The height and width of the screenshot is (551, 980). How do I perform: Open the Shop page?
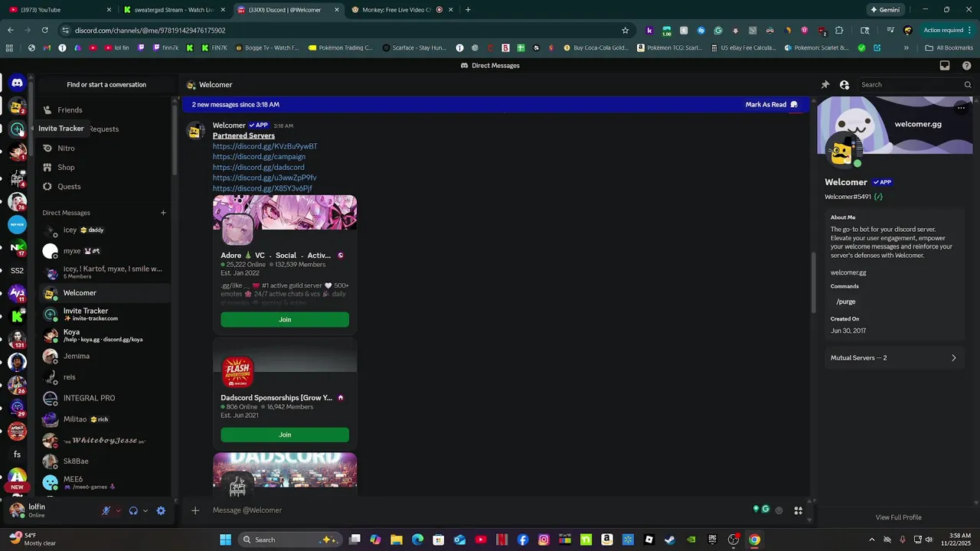(x=106, y=168)
